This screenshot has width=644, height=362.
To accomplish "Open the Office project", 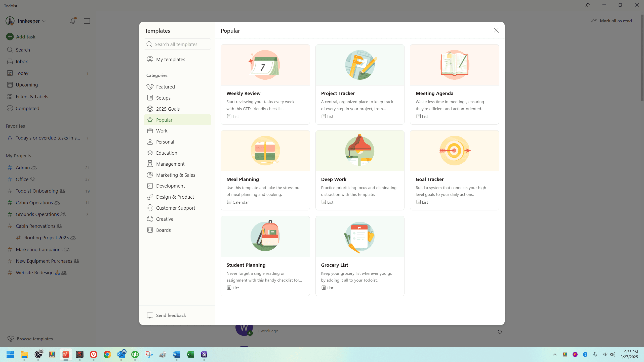I will pyautogui.click(x=48, y=179).
